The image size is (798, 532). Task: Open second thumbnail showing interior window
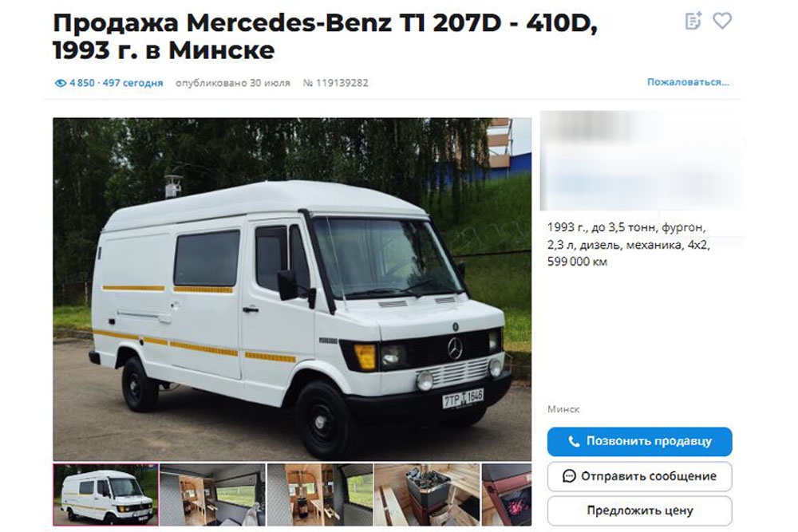coord(213,495)
